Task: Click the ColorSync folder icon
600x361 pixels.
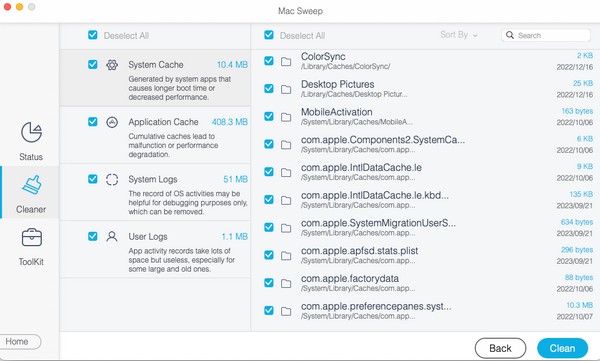Action: 286,62
